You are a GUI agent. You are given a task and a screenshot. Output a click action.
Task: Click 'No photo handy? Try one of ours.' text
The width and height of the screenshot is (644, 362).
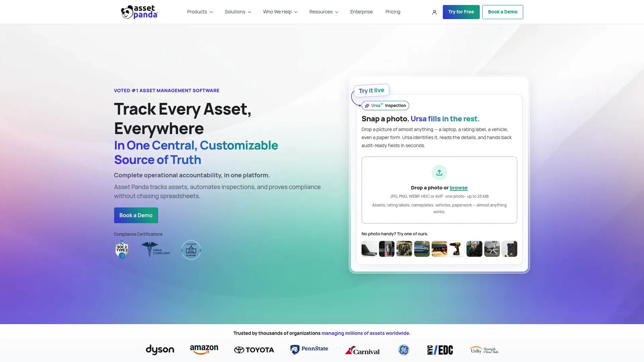395,234
